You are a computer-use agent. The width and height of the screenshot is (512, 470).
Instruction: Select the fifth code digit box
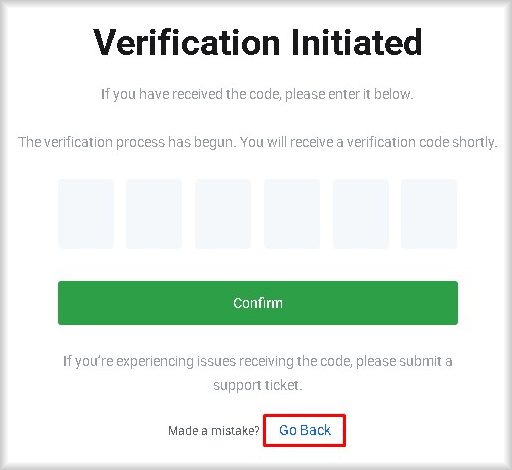point(361,214)
